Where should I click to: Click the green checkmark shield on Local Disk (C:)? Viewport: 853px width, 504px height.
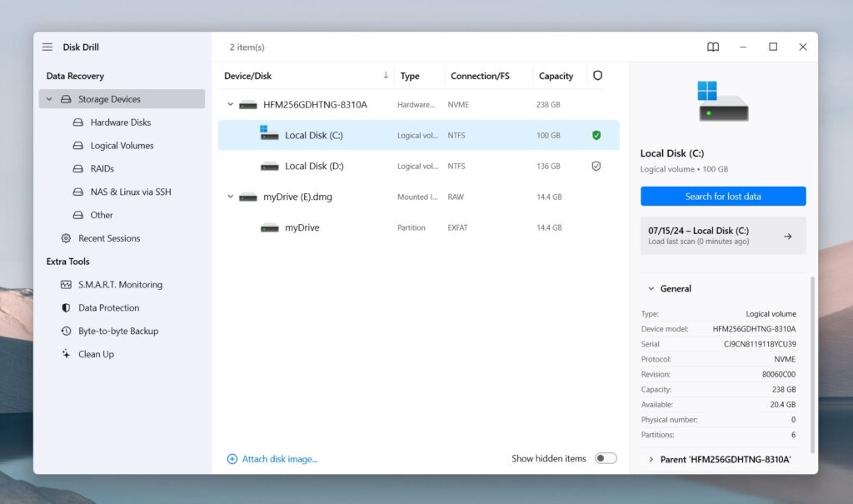596,135
